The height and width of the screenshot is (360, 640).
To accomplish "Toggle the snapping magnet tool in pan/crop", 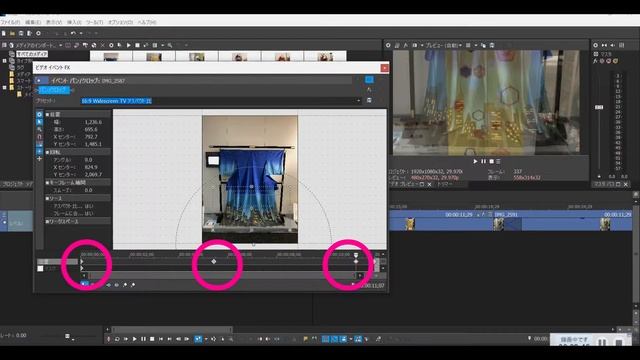I will click(40, 136).
